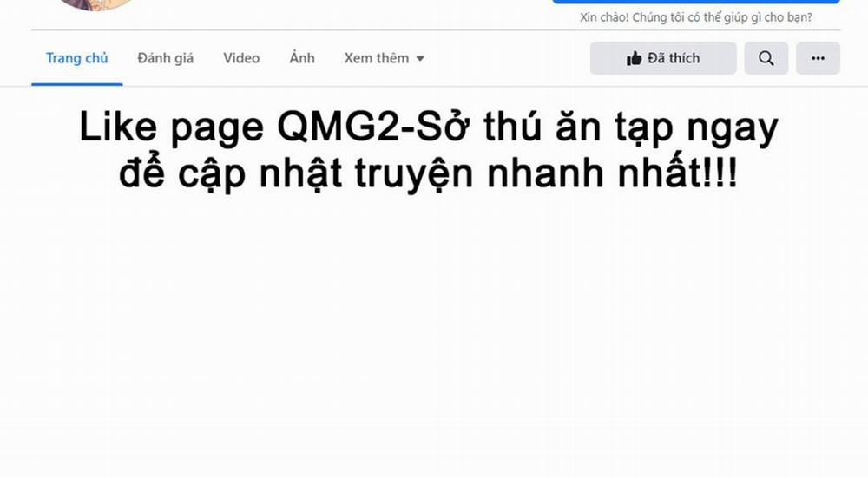Open the three-dots more options menu

click(818, 58)
